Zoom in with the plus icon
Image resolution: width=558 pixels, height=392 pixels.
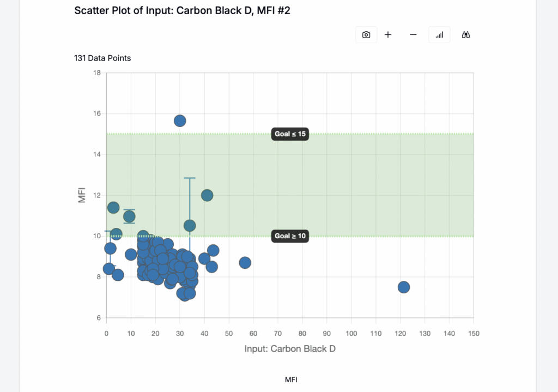point(388,35)
